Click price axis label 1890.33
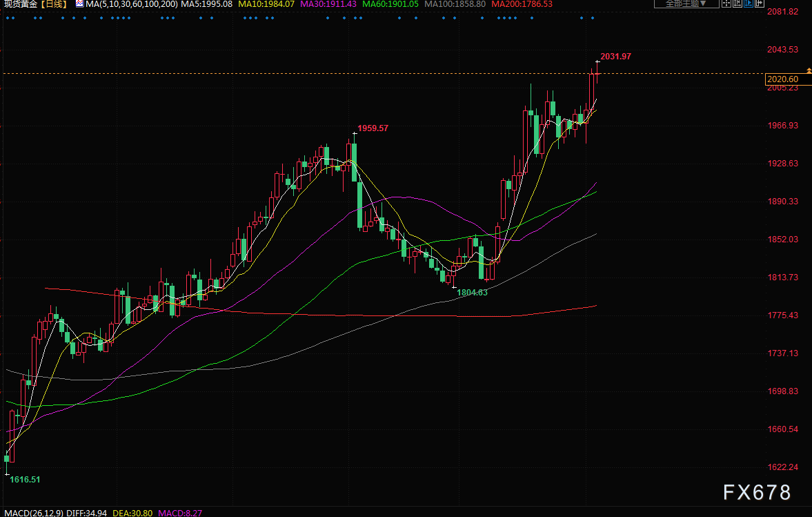This screenshot has height=517, width=812. [x=782, y=202]
